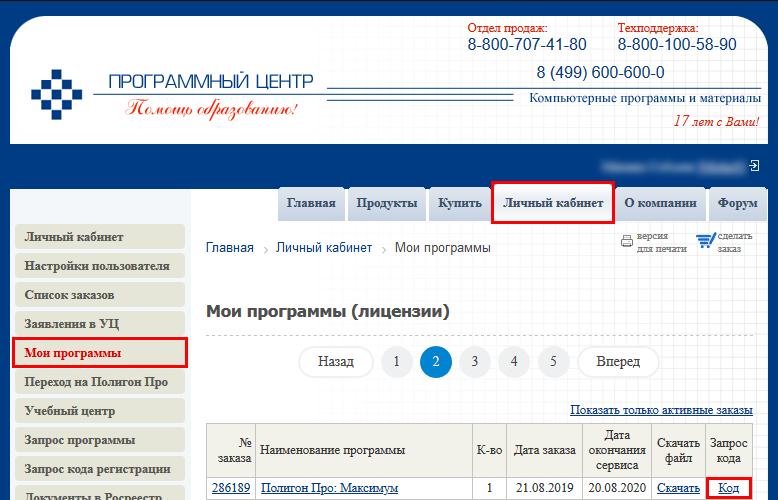Open Настройки пользователя in the sidebar
Image resolution: width=778 pixels, height=500 pixels.
coord(100,266)
